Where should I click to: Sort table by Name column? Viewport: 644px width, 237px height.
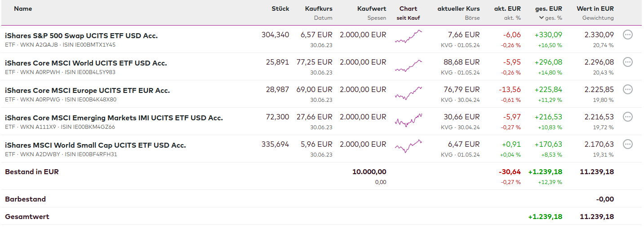(23, 9)
